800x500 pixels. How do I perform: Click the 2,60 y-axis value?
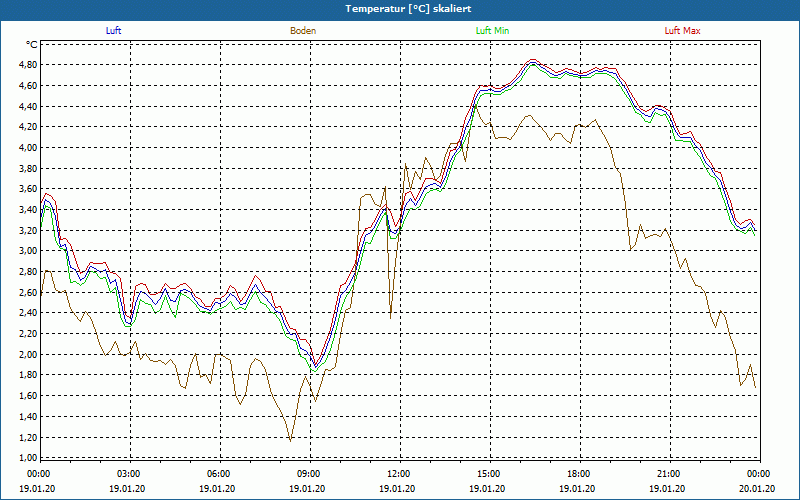(28, 292)
